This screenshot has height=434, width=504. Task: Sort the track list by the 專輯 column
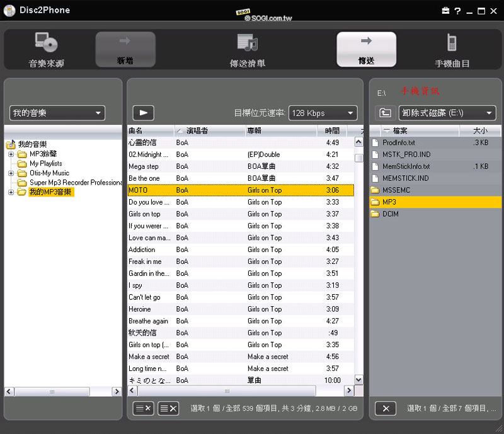281,130
